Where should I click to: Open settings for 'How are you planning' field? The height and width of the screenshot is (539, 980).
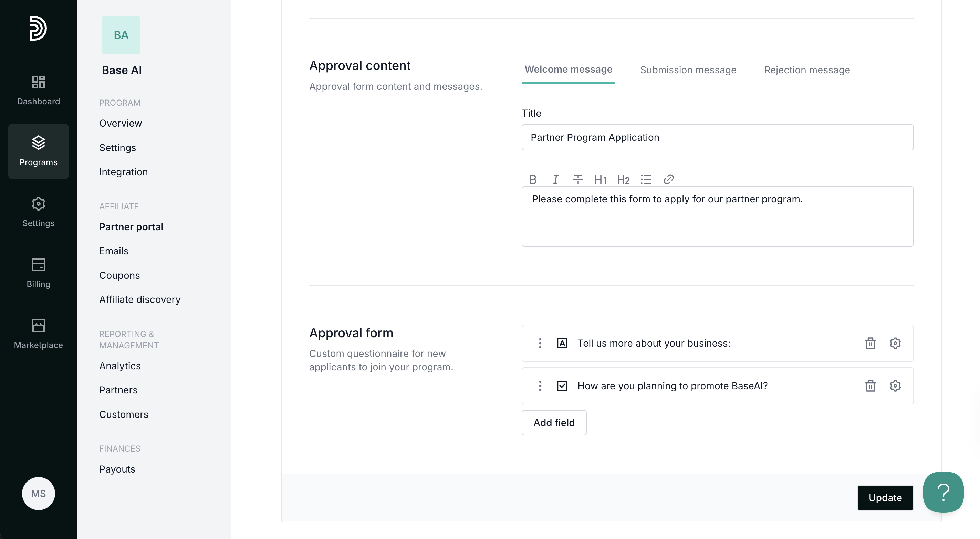[x=895, y=386]
